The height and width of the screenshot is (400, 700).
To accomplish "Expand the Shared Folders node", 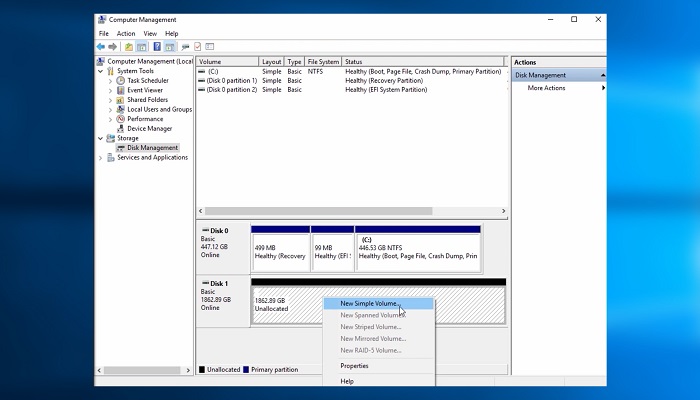I will coord(110,100).
